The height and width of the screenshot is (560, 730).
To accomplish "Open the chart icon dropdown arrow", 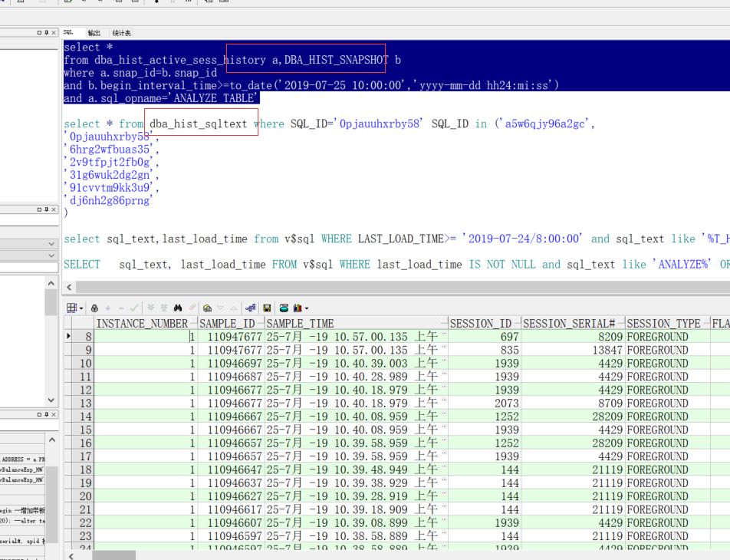I will click(x=305, y=308).
